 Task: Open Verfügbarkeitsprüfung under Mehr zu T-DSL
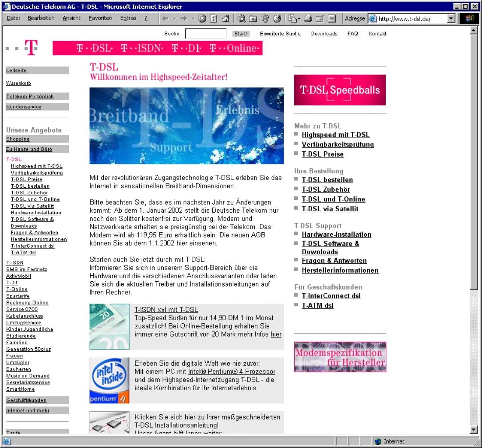[x=338, y=144]
